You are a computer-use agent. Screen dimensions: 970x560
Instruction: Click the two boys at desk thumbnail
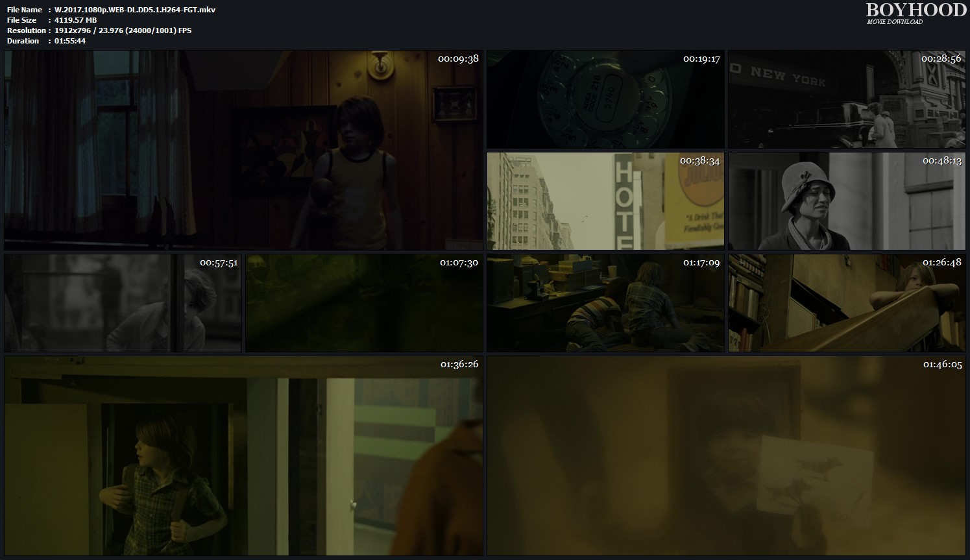coord(605,303)
